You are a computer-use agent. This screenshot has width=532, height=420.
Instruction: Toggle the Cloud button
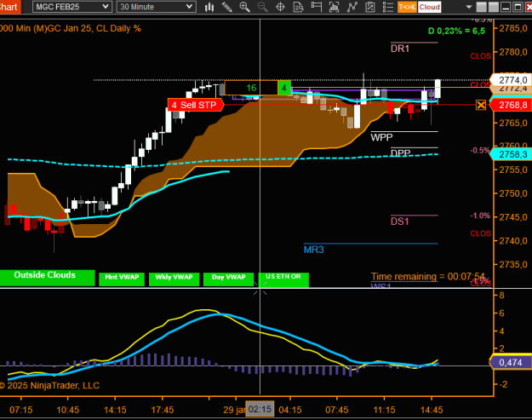[429, 7]
